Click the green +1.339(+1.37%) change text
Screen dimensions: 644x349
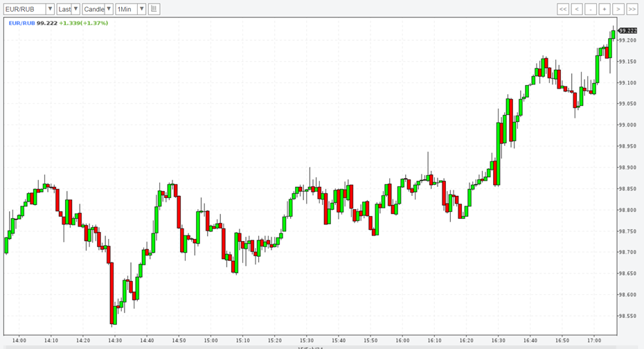point(83,23)
